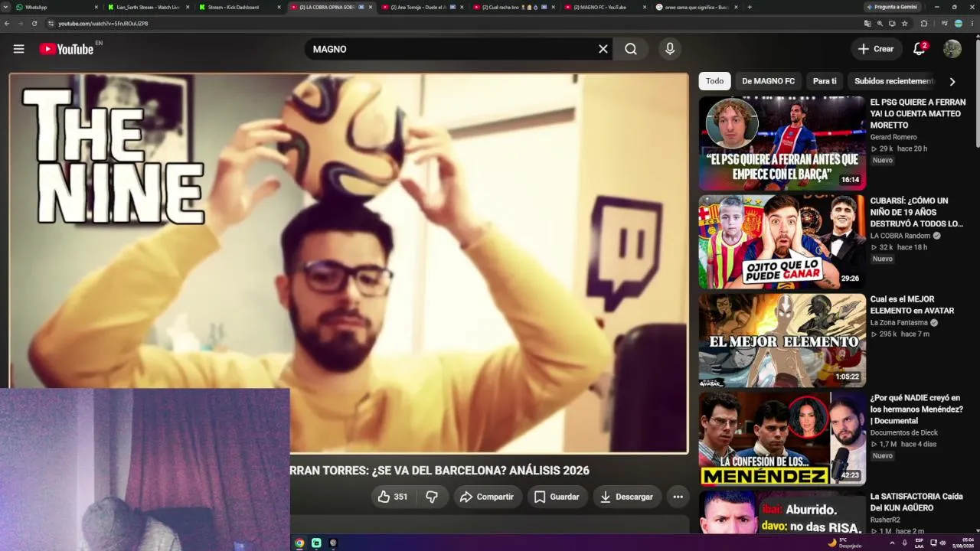
Task: Go to YouTube home via logo
Action: (x=67, y=49)
